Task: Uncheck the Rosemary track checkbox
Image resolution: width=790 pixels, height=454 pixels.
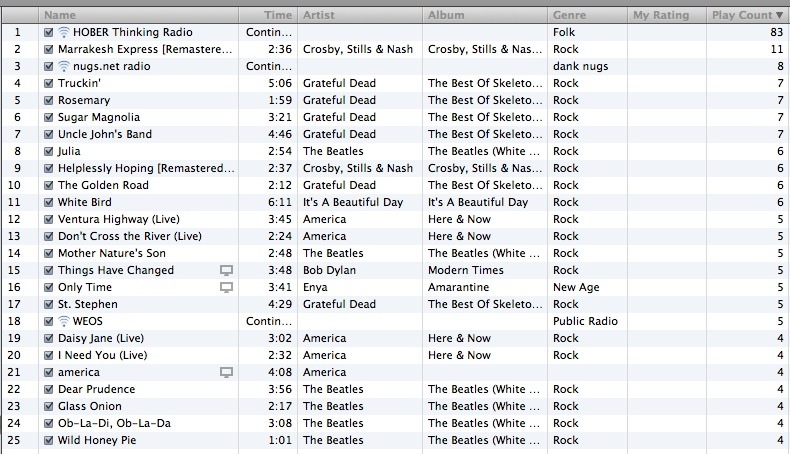Action: [48, 100]
